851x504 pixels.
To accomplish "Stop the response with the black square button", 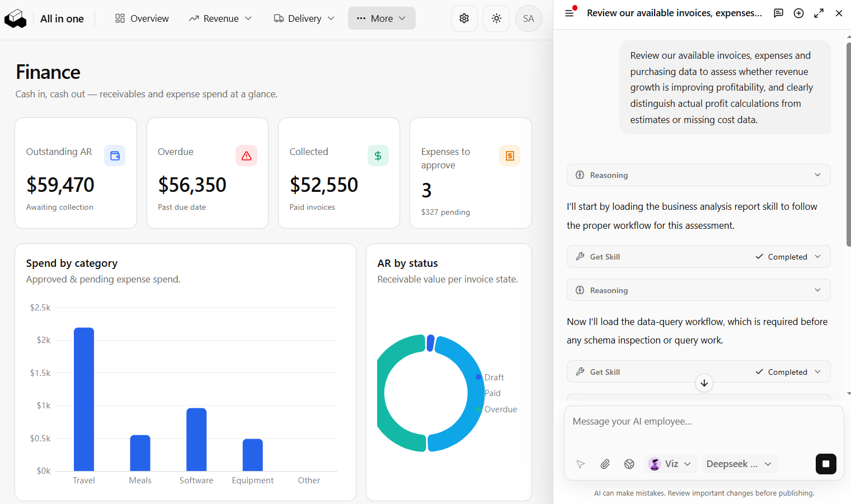I will pyautogui.click(x=826, y=464).
